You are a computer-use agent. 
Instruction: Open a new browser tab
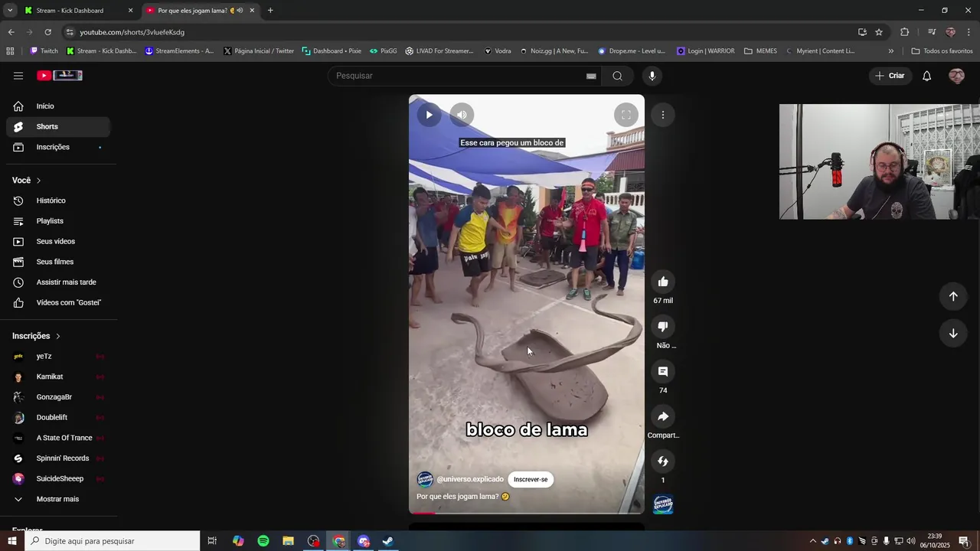pos(270,11)
